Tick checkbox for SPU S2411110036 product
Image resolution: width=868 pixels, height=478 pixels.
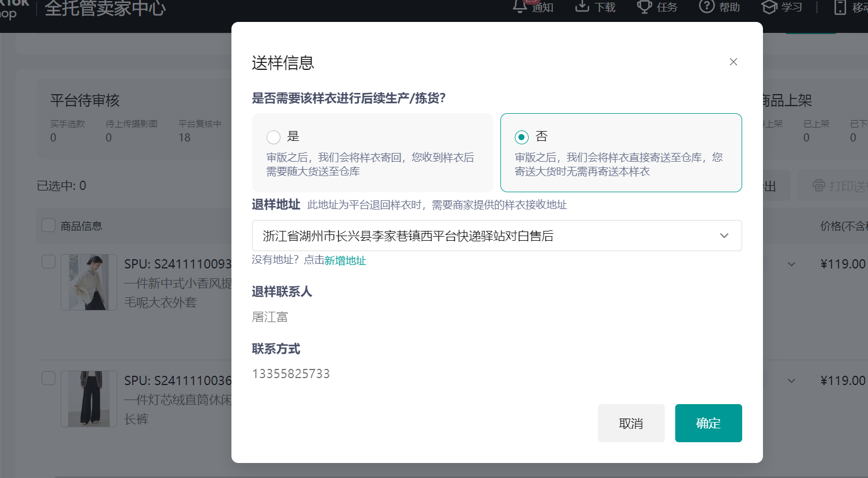tap(48, 378)
